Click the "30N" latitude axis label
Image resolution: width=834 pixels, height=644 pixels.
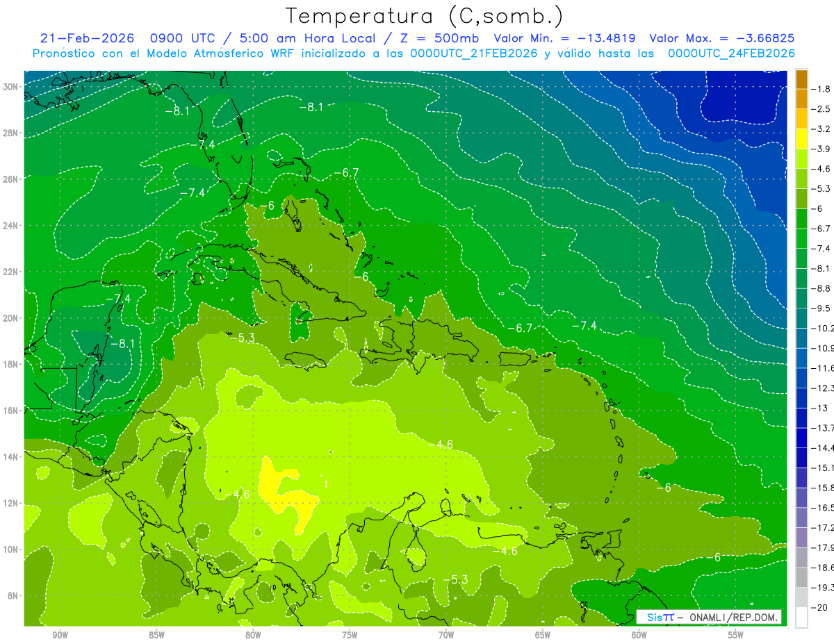(x=11, y=86)
